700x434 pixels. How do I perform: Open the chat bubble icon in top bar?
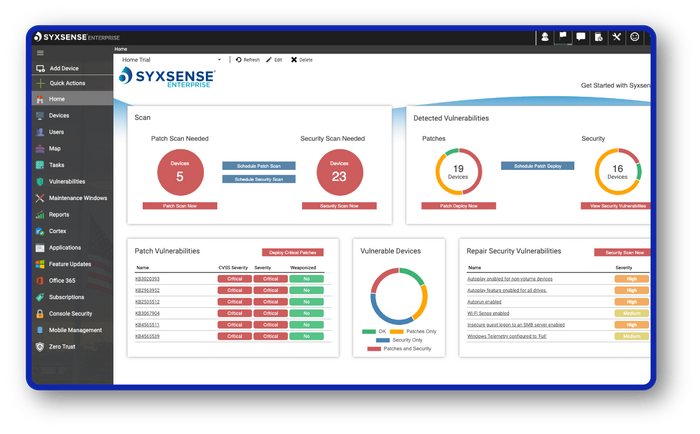tap(581, 37)
